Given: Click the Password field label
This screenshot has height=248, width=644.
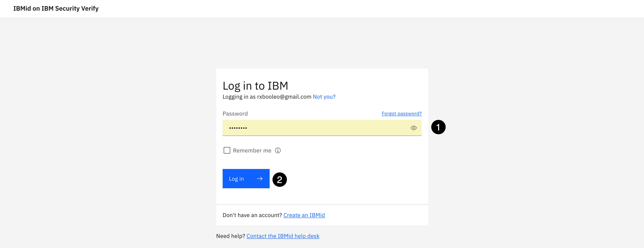Looking at the screenshot, I should (235, 114).
